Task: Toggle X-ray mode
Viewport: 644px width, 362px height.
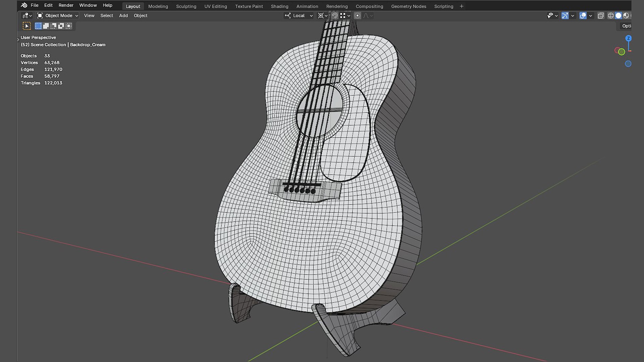Action: pos(601,16)
